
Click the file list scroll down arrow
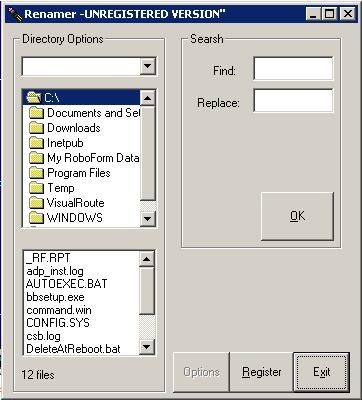pyautogui.click(x=147, y=347)
